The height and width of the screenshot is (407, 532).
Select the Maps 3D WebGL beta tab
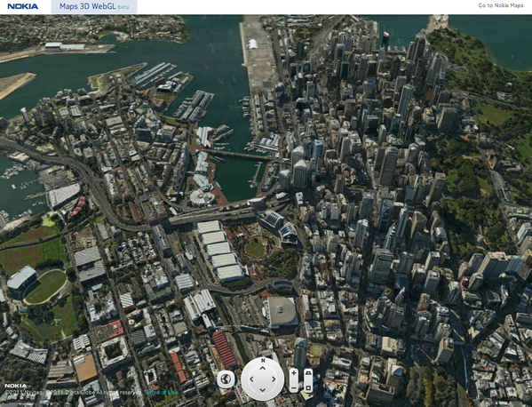[x=94, y=7]
